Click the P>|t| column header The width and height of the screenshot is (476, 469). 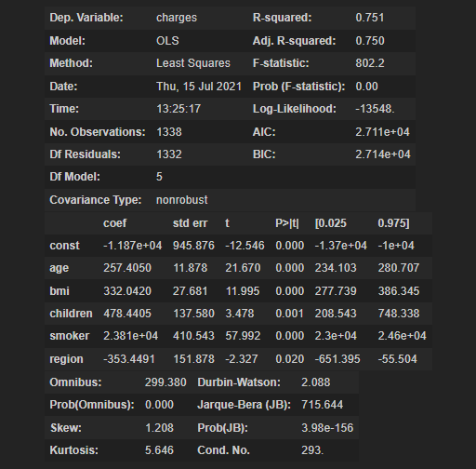point(287,223)
